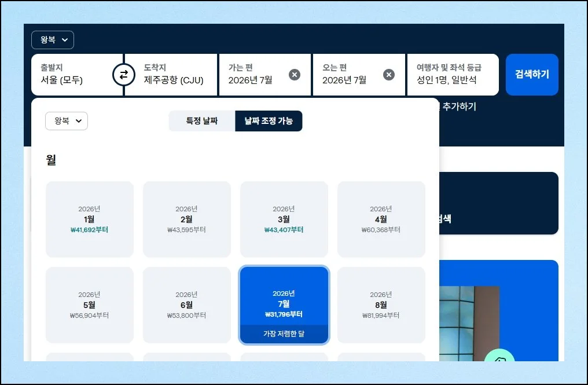Pick 2026년 6월 priced ₩53,800

(x=187, y=305)
